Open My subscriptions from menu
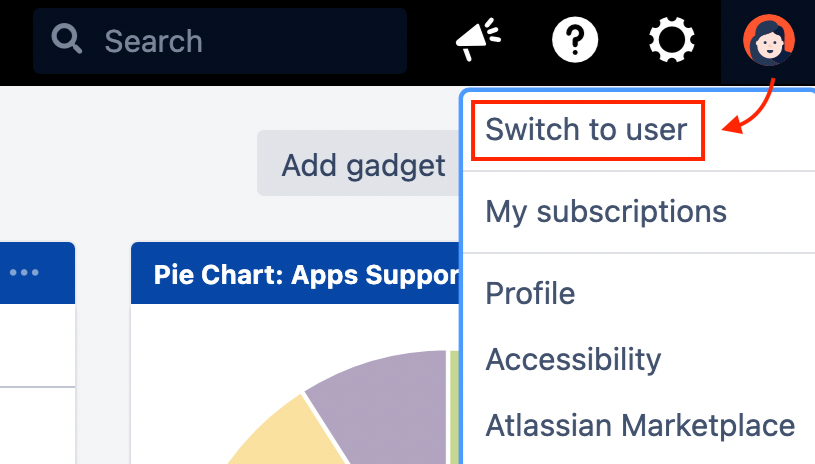The image size is (815, 464). [x=605, y=211]
